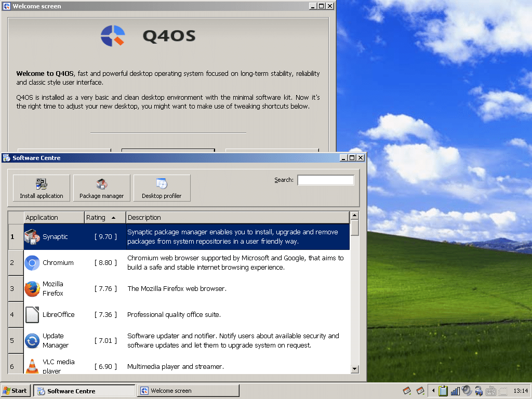The width and height of the screenshot is (532, 399).
Task: Click LibreOffice rating value 7.36
Action: 105,314
